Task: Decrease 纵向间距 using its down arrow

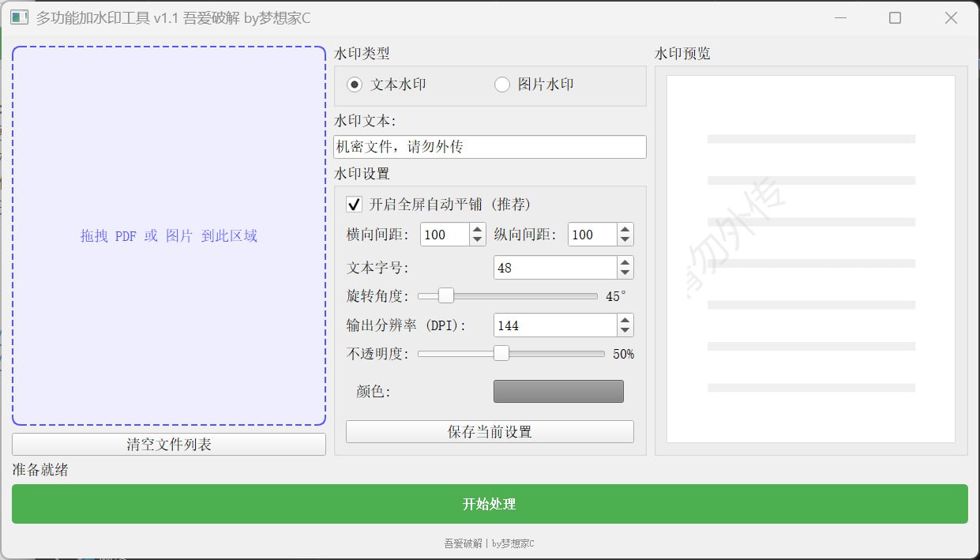Action: pyautogui.click(x=624, y=239)
